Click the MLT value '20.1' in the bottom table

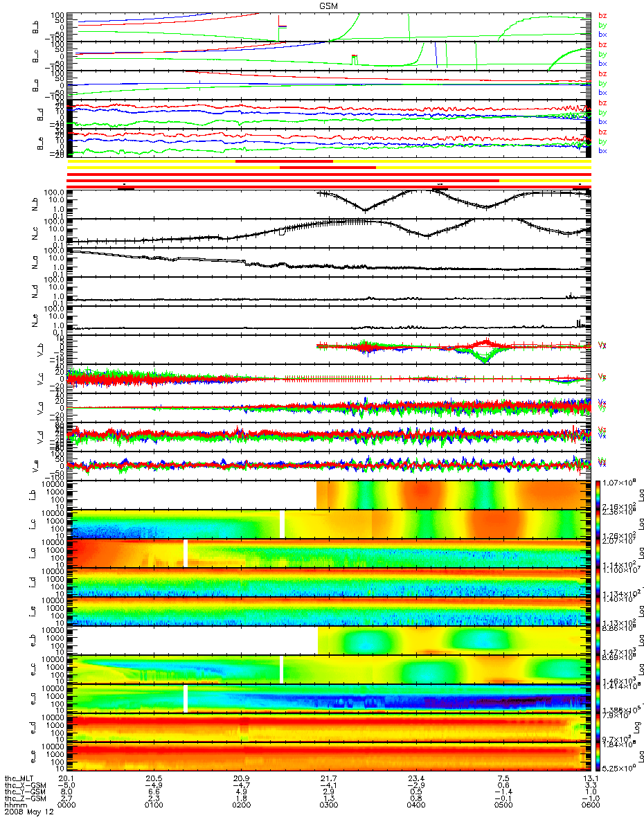(x=67, y=778)
